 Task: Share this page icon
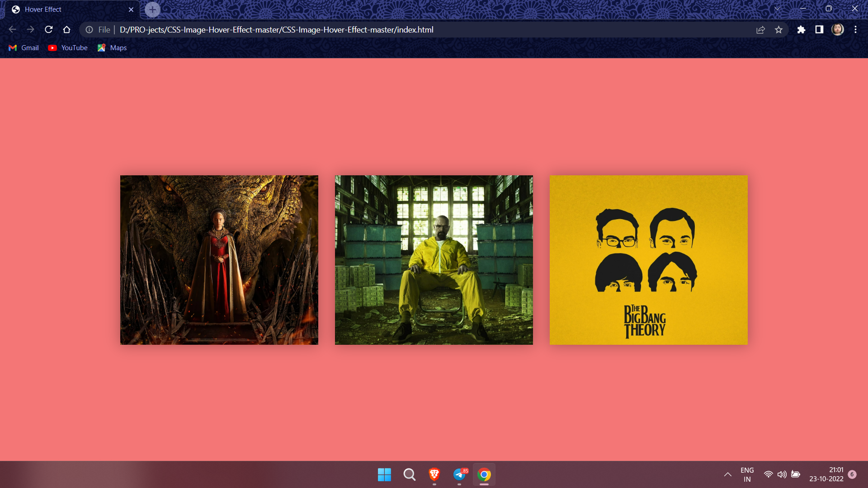760,30
